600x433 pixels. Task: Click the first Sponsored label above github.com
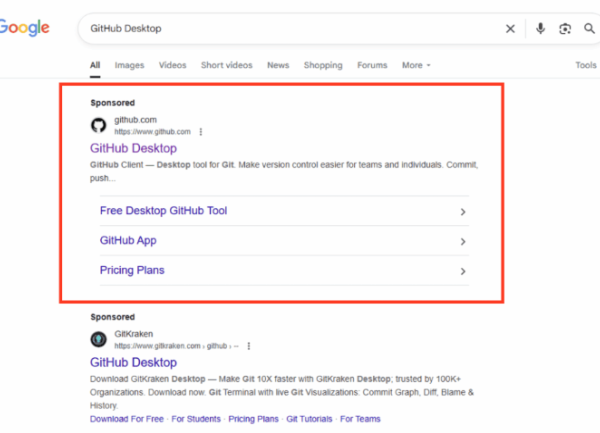click(112, 103)
